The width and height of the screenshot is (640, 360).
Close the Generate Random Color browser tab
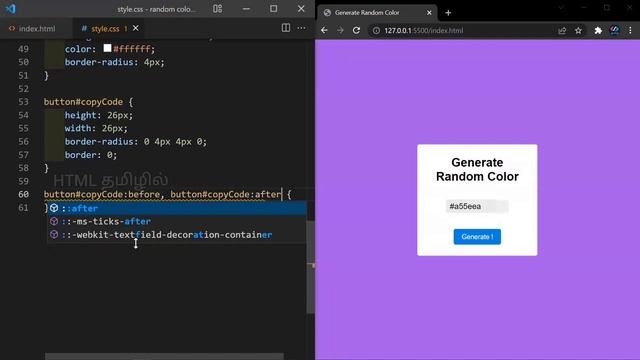click(429, 13)
